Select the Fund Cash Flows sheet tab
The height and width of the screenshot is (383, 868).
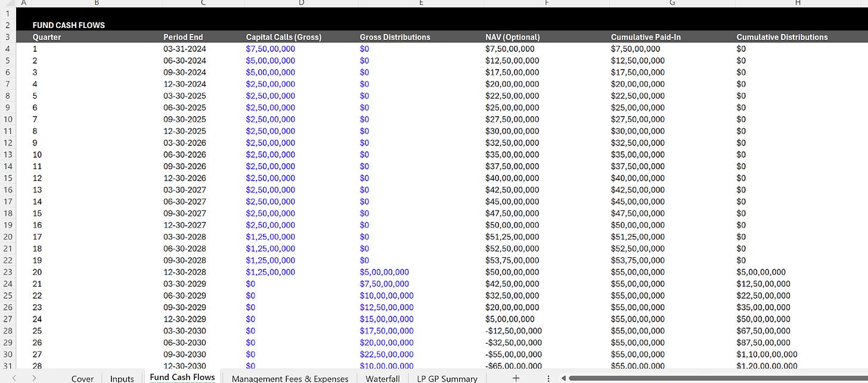[x=182, y=377]
